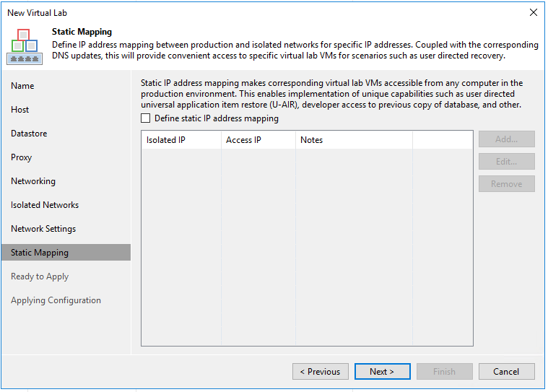
Task: Switch to the Proxy step
Action: tap(22, 157)
